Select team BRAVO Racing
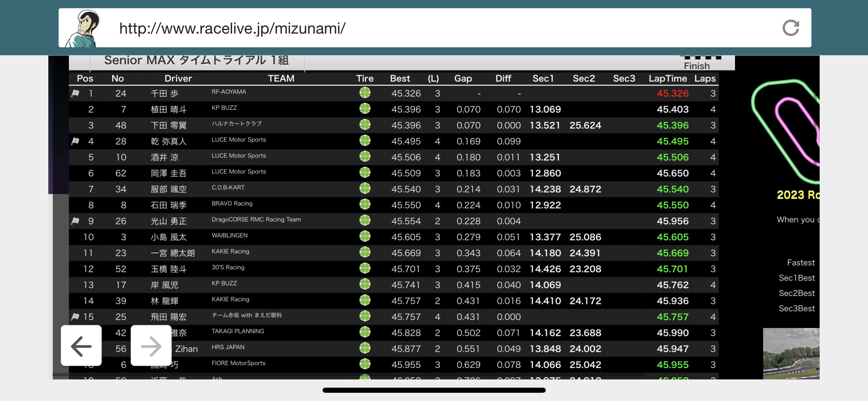 232,204
